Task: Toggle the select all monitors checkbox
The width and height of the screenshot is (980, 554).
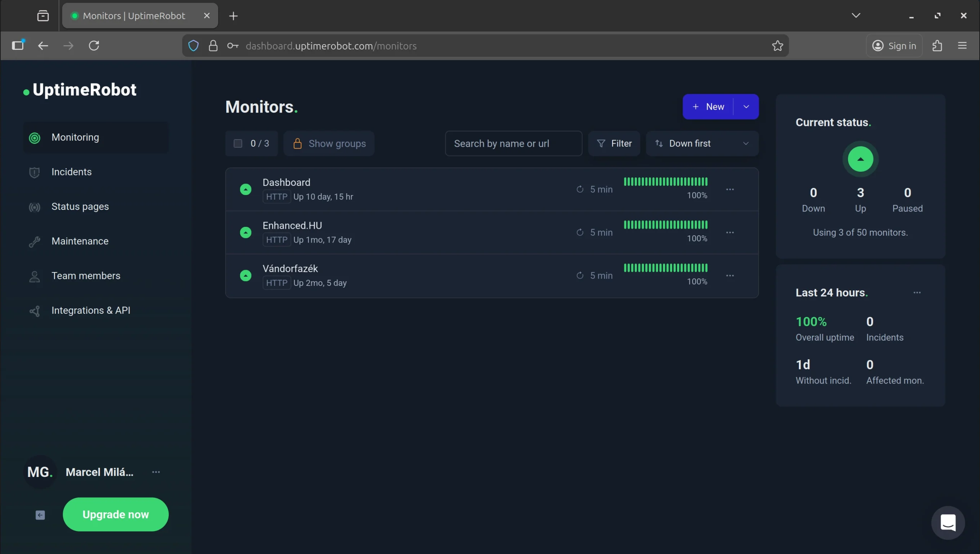Action: pyautogui.click(x=238, y=143)
